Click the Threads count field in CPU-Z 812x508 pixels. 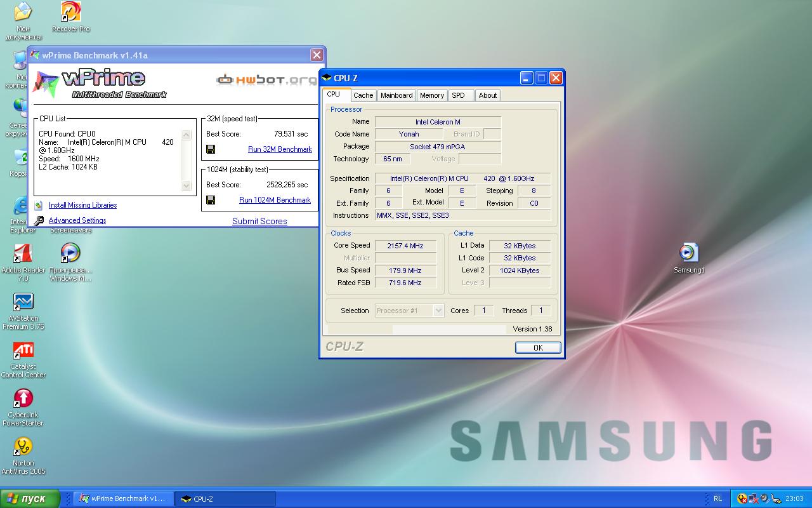click(541, 311)
